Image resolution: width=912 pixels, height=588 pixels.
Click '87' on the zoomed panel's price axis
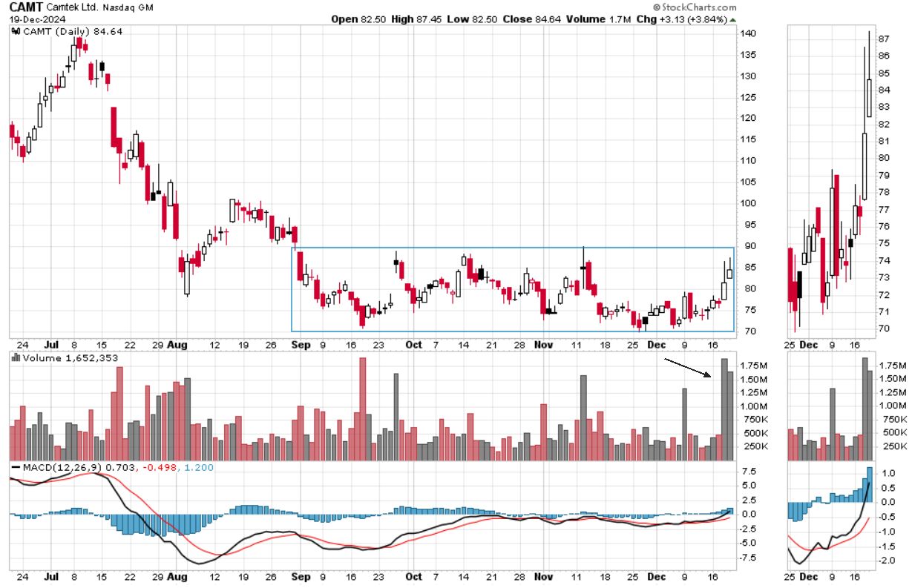coord(884,39)
